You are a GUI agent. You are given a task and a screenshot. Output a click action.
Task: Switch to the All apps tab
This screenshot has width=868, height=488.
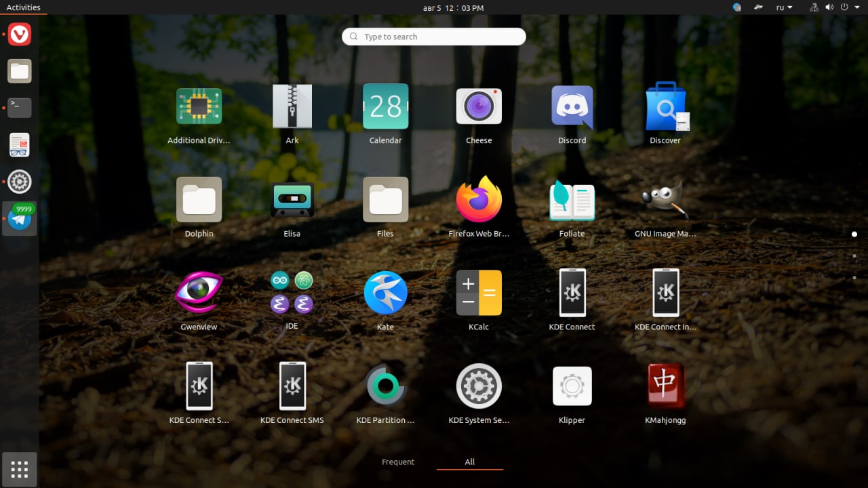[x=470, y=462]
